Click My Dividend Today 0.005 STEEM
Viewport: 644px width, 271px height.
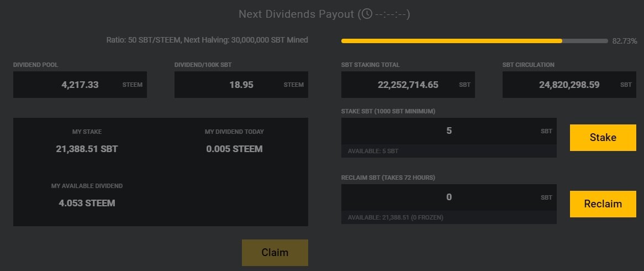coord(234,149)
